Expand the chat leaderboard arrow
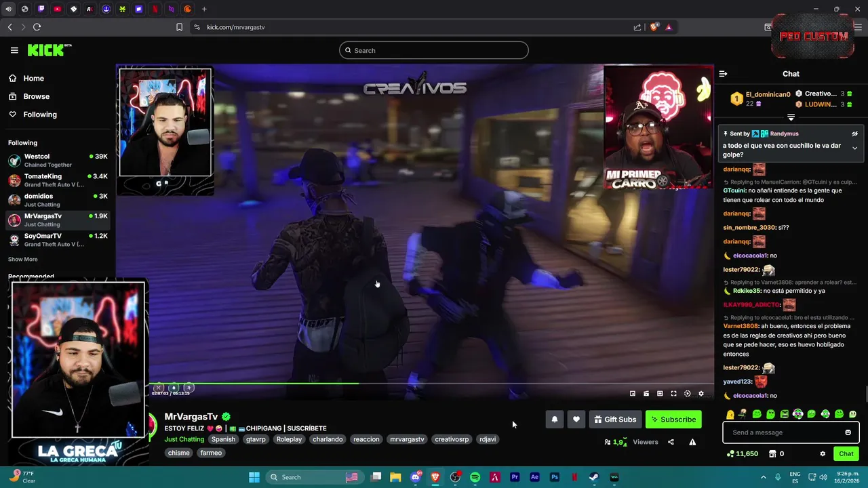 point(791,117)
